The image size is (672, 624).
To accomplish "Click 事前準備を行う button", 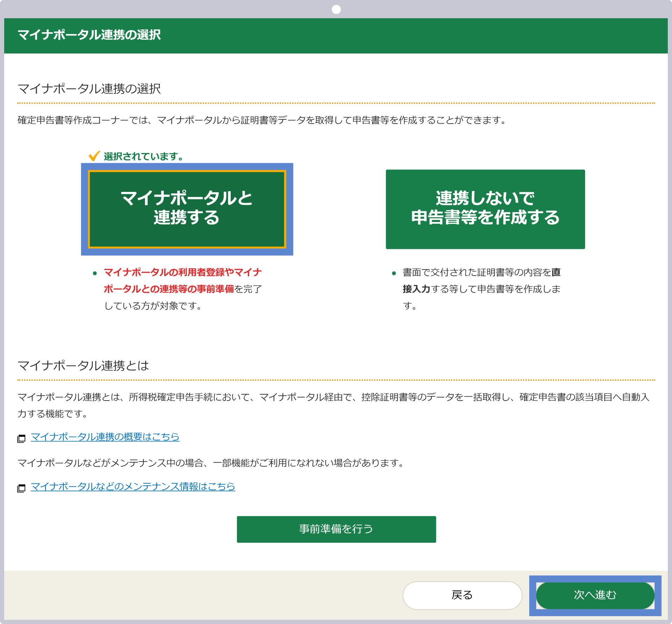I will (336, 529).
